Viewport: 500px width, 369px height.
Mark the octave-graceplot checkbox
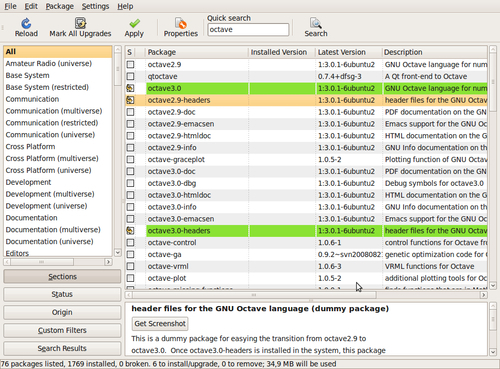130,160
